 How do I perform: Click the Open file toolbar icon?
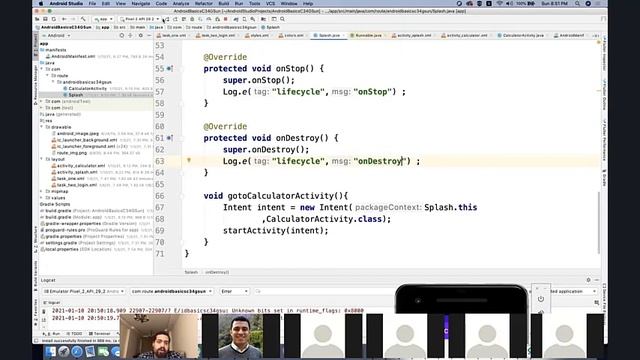coord(37,19)
